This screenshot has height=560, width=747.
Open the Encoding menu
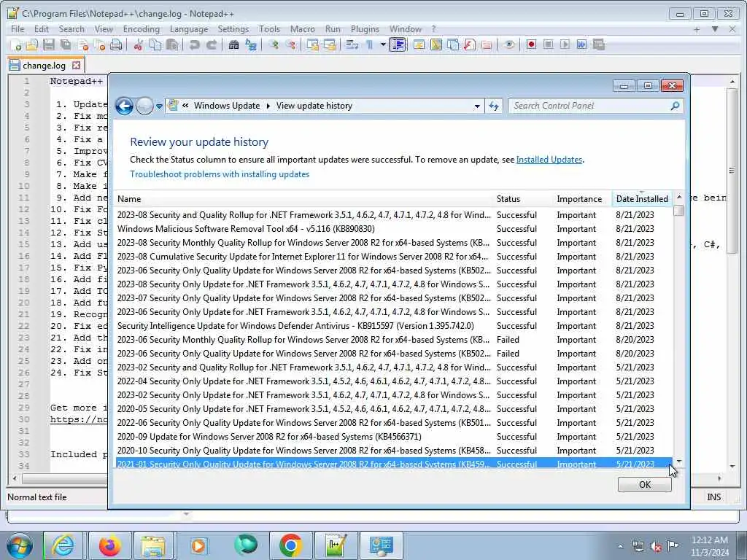coord(142,29)
